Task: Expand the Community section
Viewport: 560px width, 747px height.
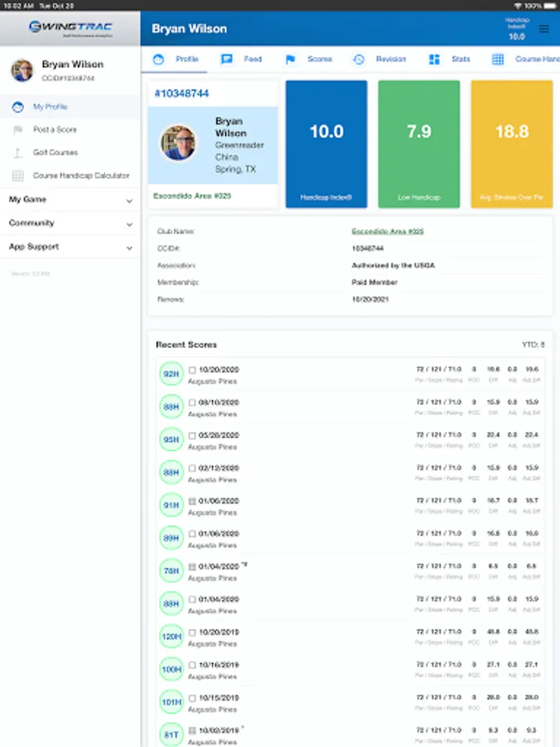Action: tap(70, 223)
